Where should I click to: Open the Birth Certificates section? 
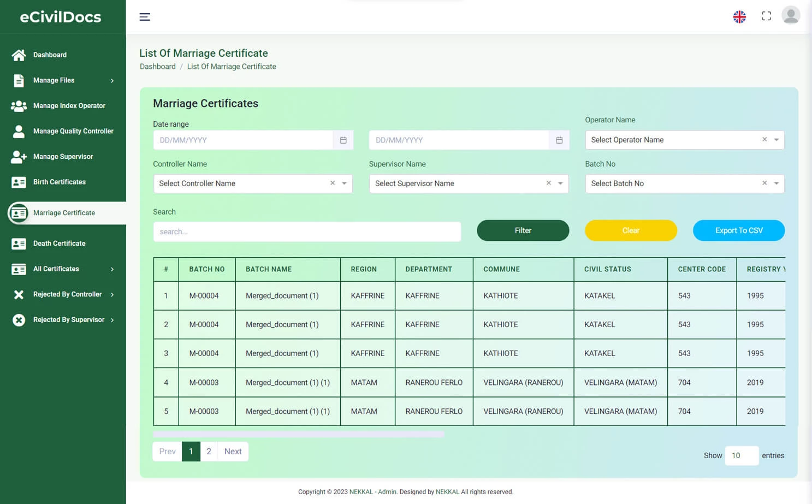click(59, 182)
